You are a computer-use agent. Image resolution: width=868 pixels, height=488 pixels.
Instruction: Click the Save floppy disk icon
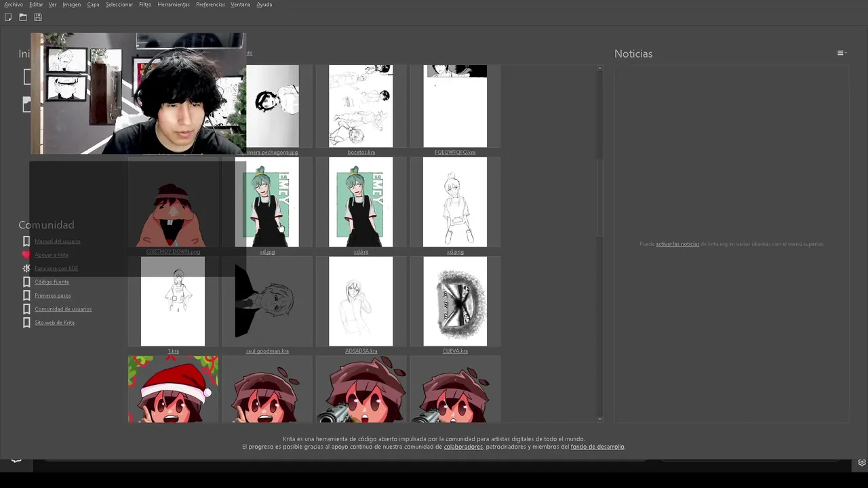(38, 17)
